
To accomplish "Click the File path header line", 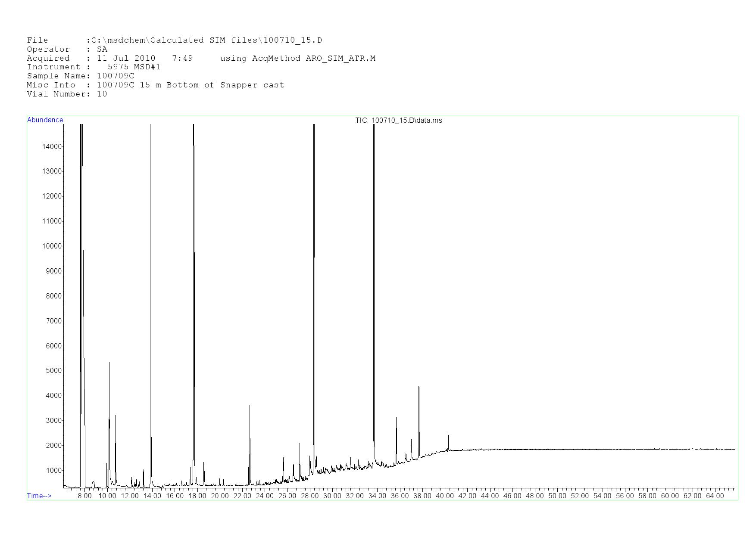I will click(x=174, y=40).
